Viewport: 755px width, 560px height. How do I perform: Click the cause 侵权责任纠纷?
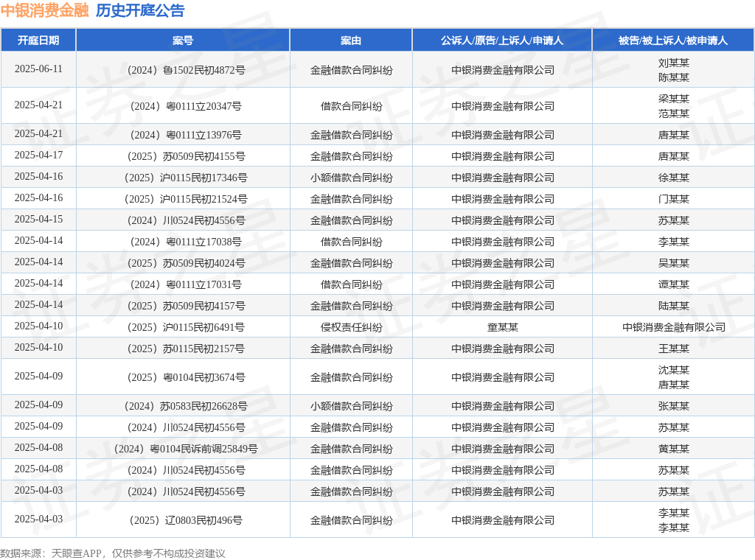tap(351, 328)
